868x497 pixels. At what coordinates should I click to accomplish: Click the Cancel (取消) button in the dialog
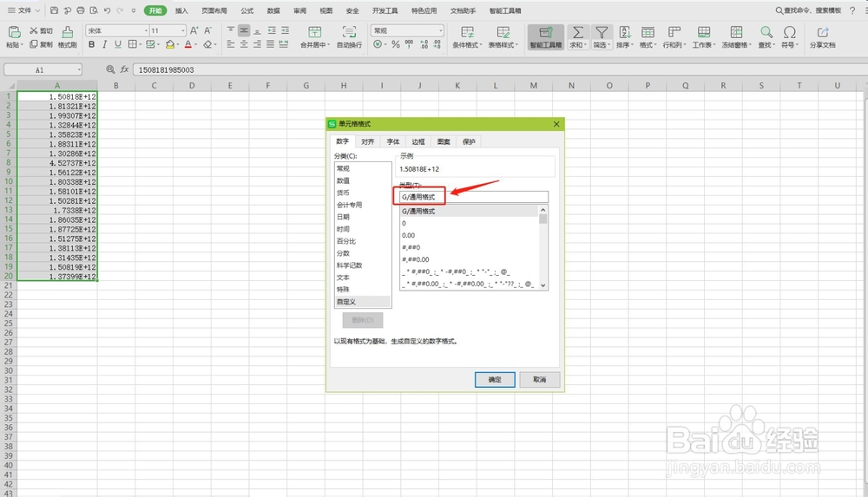540,379
